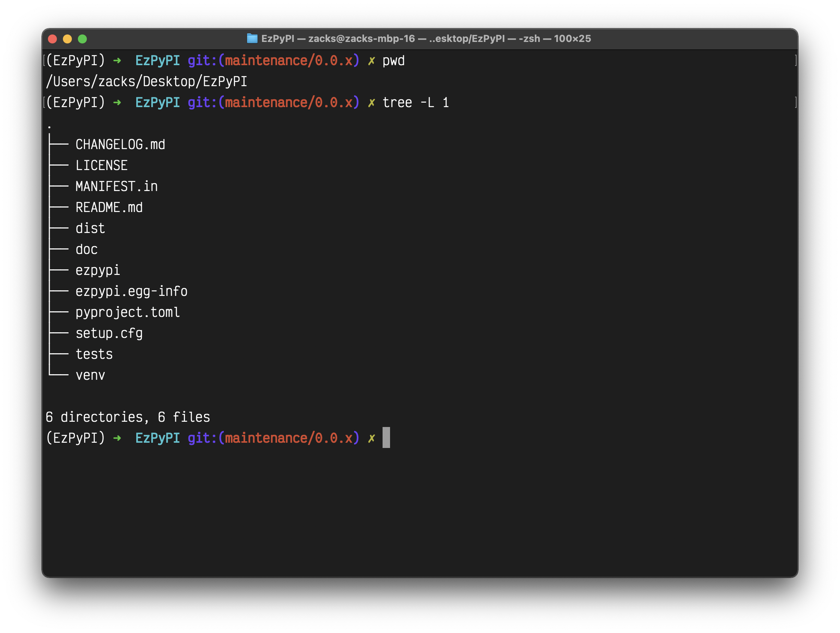Click the yellow X marker after the pwd prompt

[x=371, y=61]
